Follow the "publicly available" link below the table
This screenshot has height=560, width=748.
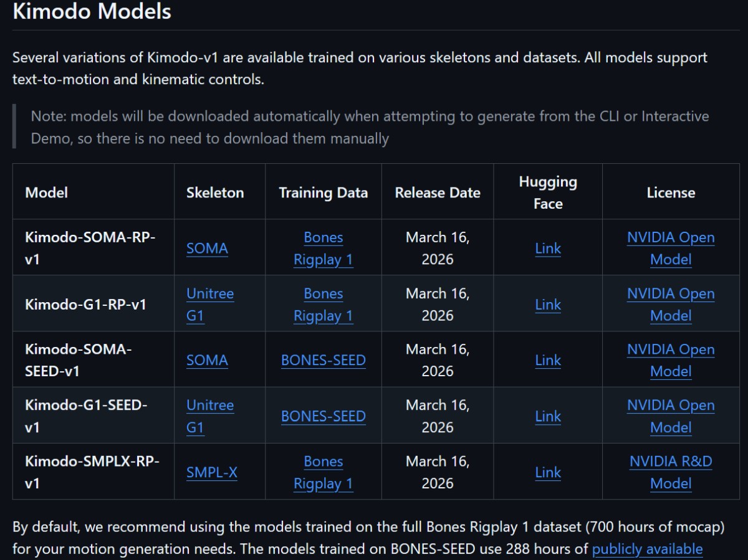tap(647, 549)
